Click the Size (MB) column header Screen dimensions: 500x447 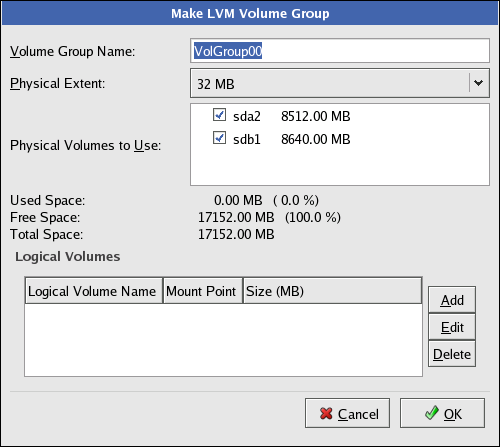332,291
